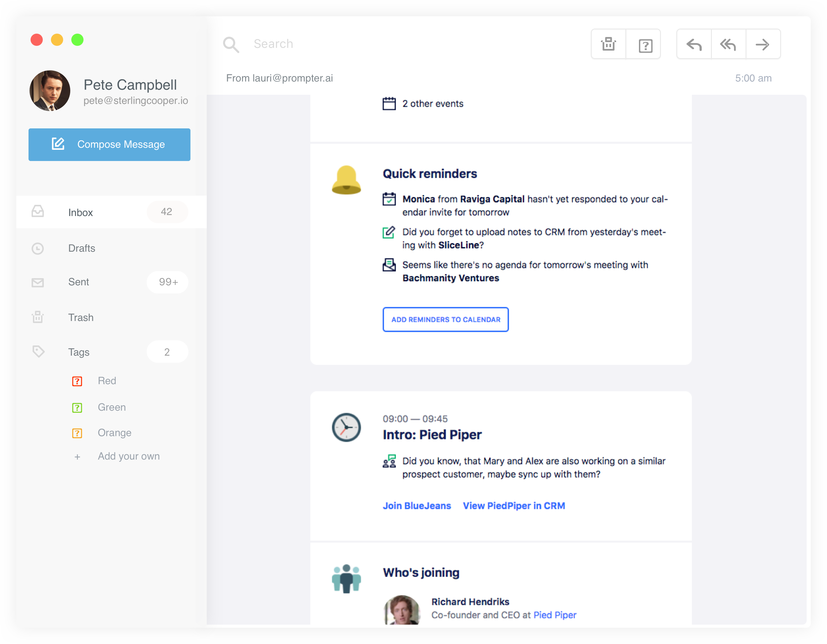Image resolution: width=827 pixels, height=644 pixels.
Task: Go to the Sent folder
Action: click(x=79, y=282)
